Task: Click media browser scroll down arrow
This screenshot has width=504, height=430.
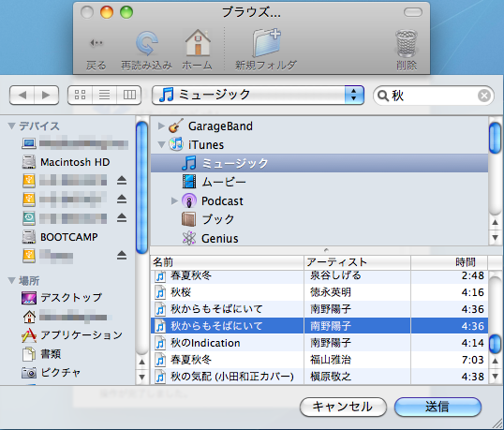Action: pos(496,238)
